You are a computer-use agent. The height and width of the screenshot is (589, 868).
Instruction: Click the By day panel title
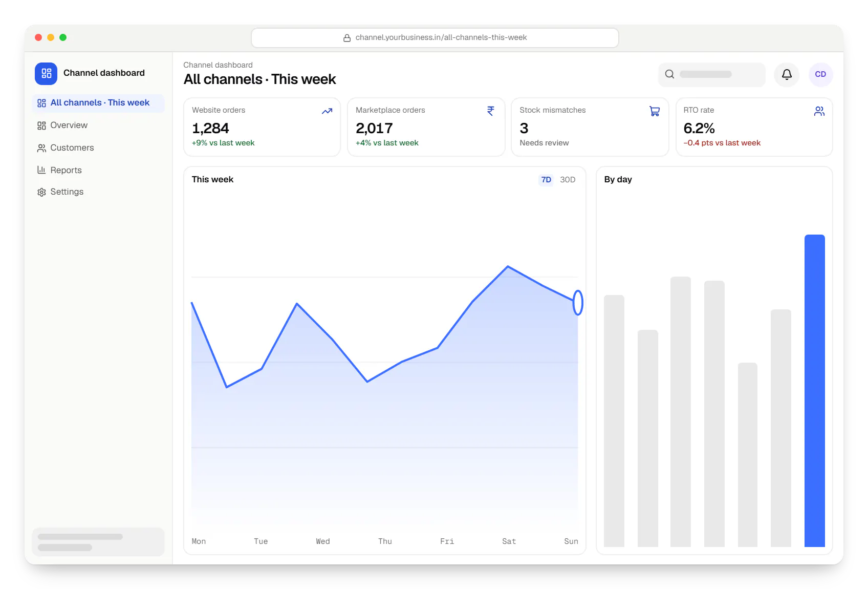pyautogui.click(x=618, y=180)
